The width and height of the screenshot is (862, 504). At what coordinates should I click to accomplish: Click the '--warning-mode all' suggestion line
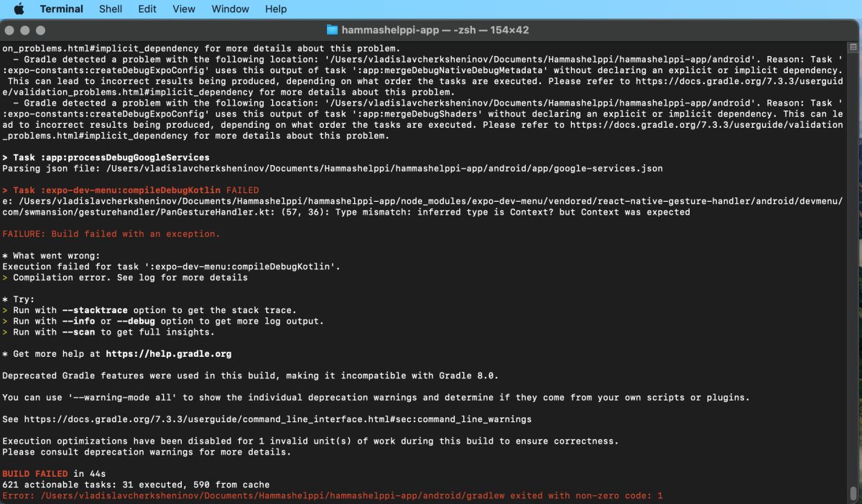pyautogui.click(x=376, y=398)
